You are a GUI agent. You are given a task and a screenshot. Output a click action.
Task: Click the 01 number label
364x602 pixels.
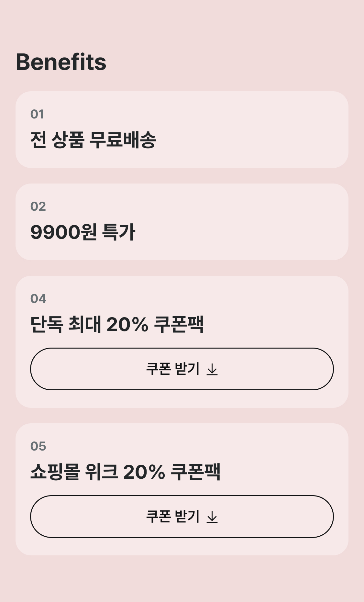point(37,114)
